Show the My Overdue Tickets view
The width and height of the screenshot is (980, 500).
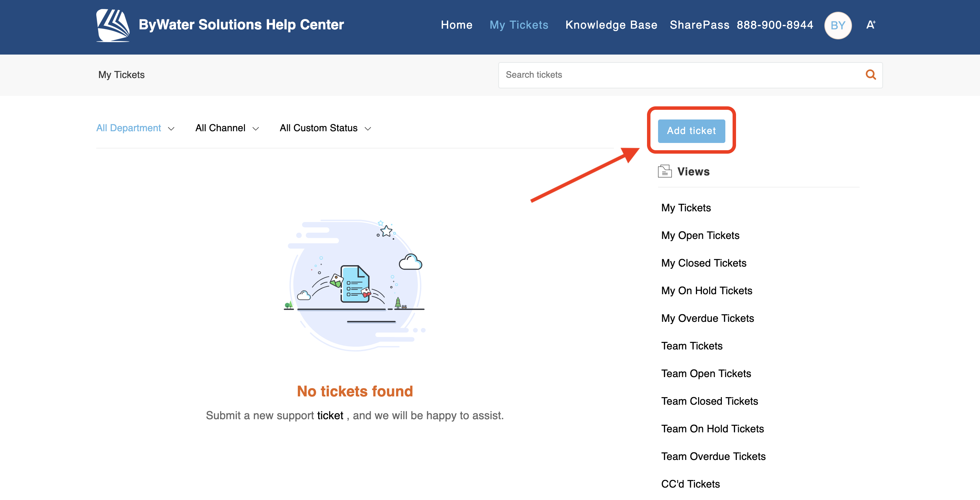point(707,318)
